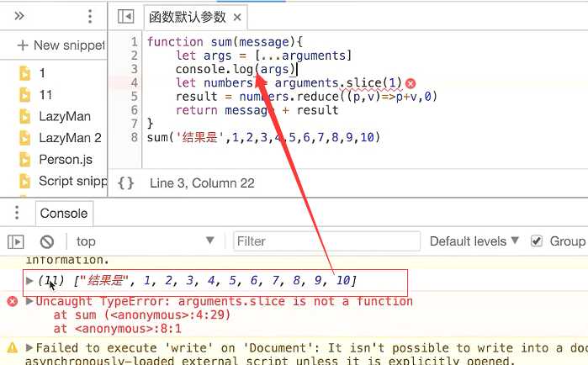This screenshot has width=588, height=365.
Task: Click line number 4 in the gutter
Action: pyautogui.click(x=135, y=82)
